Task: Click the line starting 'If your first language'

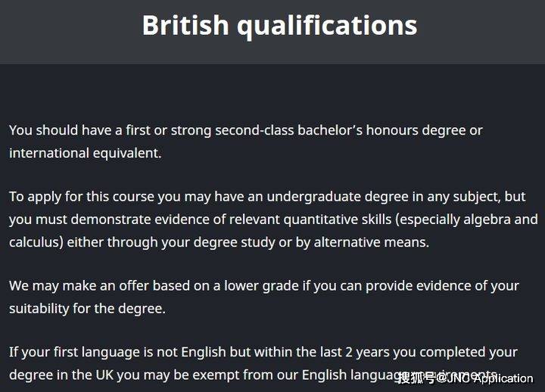Action: click(x=263, y=353)
